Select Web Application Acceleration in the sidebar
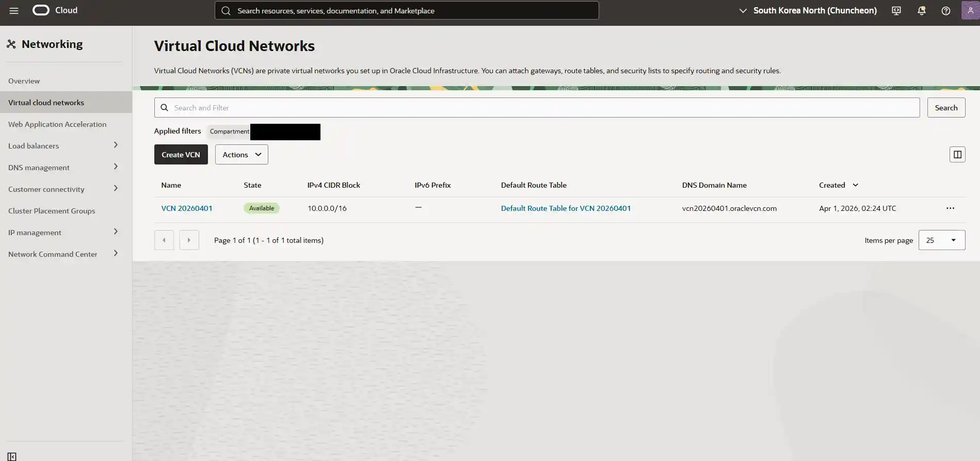 (57, 124)
